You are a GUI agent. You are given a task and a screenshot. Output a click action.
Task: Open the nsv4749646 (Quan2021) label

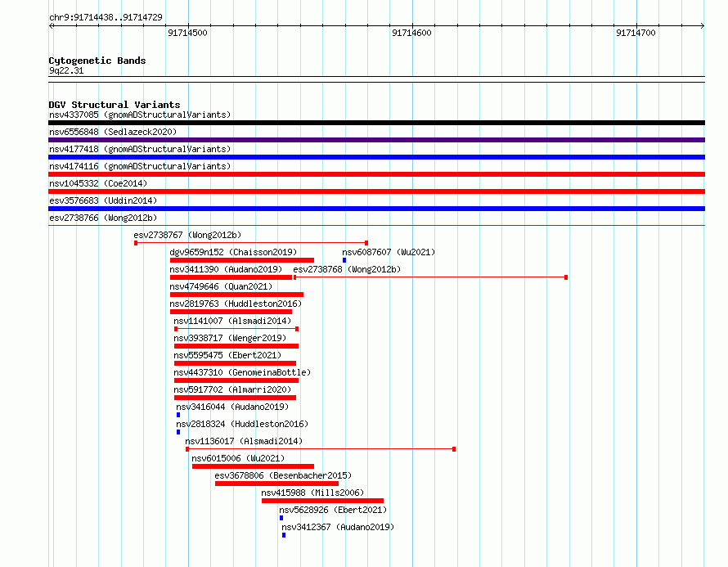coord(221,286)
